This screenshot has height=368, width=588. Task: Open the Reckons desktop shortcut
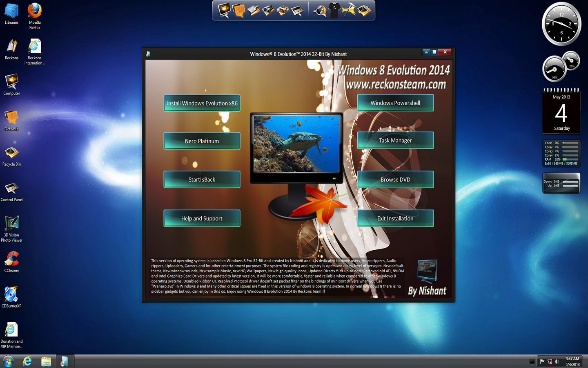pyautogui.click(x=11, y=49)
